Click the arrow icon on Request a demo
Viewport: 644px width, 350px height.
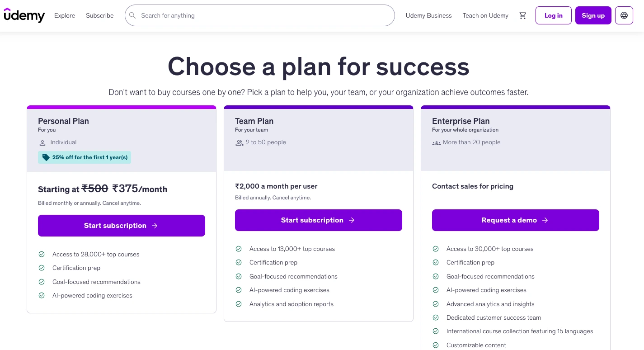545,220
